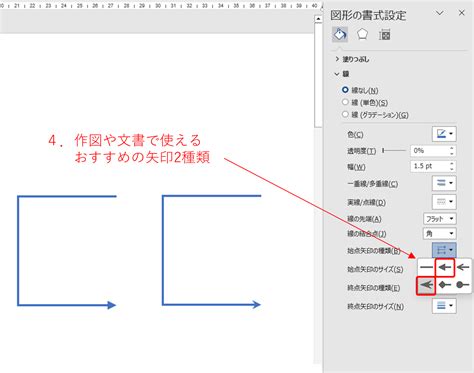The height and width of the screenshot is (373, 474).
Task: Open the Layout & Properties icon tab
Action: 384,35
